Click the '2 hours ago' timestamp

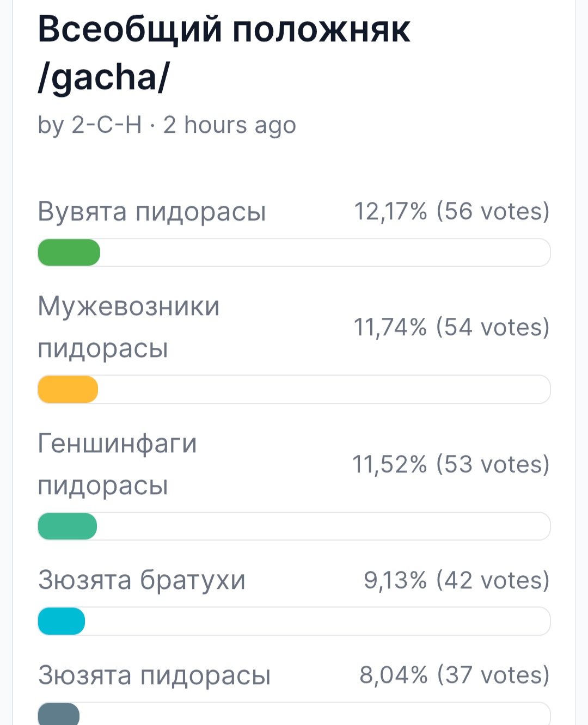point(230,125)
